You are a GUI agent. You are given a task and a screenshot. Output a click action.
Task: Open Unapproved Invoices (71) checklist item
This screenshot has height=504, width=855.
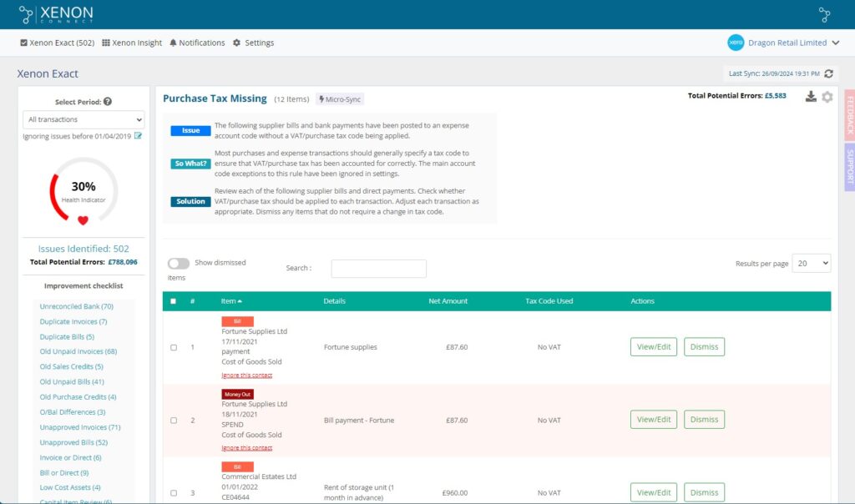coord(79,427)
